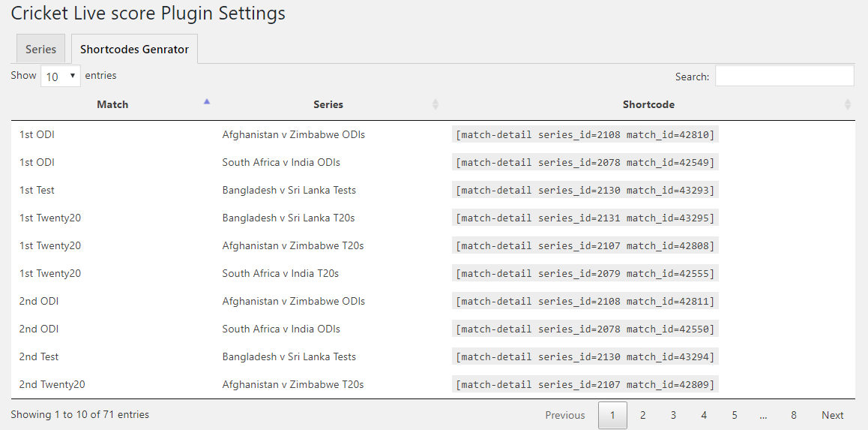
Task: Select the Shortcodes Genrator tab
Action: (134, 49)
